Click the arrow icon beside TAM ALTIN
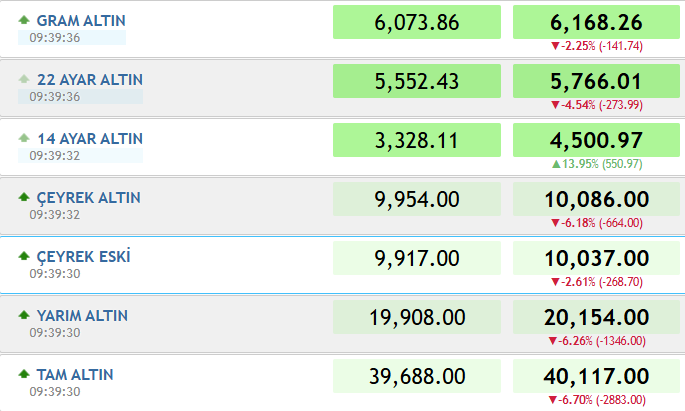685x411 pixels. 24,374
